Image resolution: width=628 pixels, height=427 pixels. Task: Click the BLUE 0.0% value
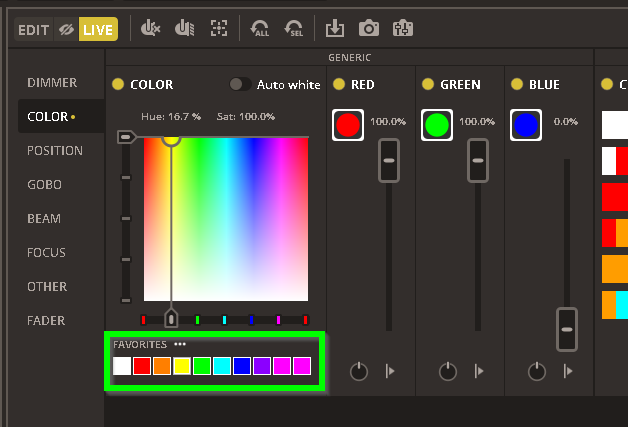(x=566, y=121)
